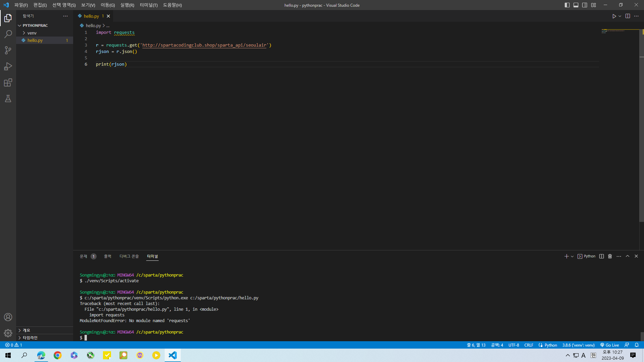Viewport: 644px width, 362px height.
Task: Toggle the primary side bar visibility
Action: (567, 5)
